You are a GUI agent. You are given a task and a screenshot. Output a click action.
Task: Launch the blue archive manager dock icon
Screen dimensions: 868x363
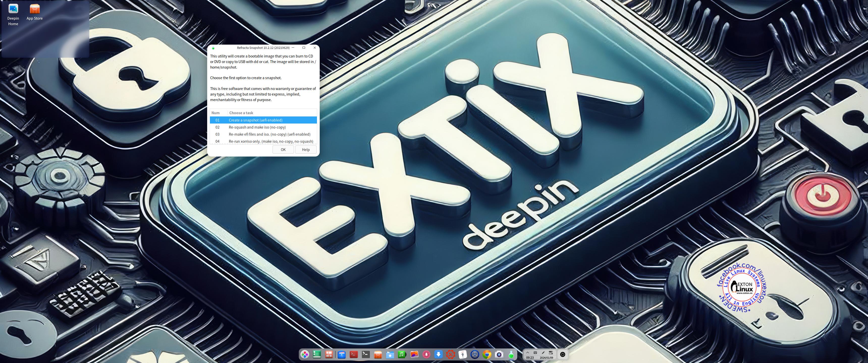click(342, 354)
